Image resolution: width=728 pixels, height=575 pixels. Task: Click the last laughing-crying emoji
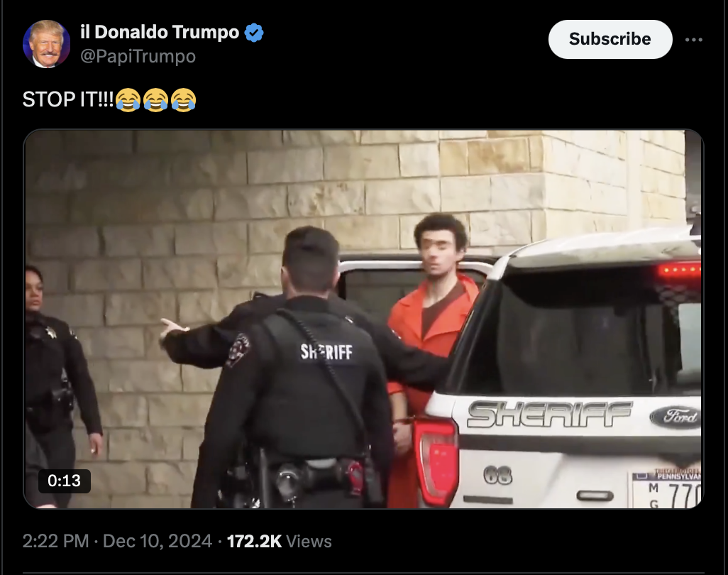coord(184,100)
